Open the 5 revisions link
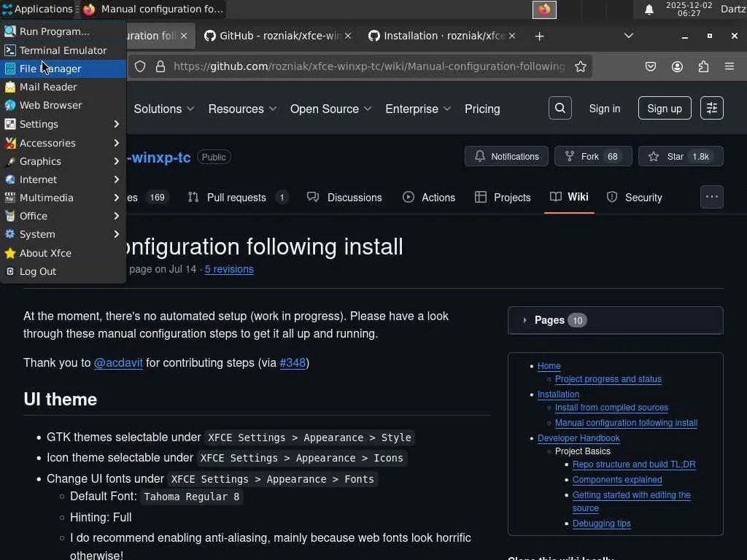The image size is (747, 560). [x=229, y=269]
